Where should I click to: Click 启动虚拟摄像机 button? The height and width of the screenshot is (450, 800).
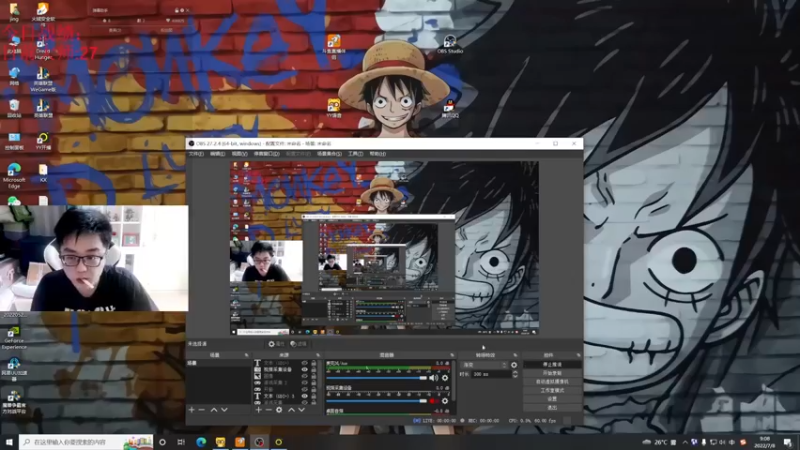pos(552,382)
